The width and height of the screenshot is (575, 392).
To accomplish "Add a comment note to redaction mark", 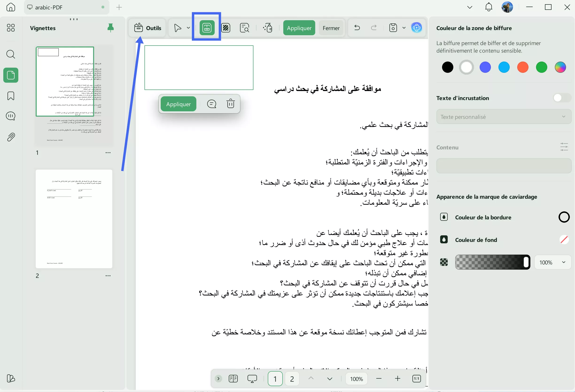I will tap(212, 104).
